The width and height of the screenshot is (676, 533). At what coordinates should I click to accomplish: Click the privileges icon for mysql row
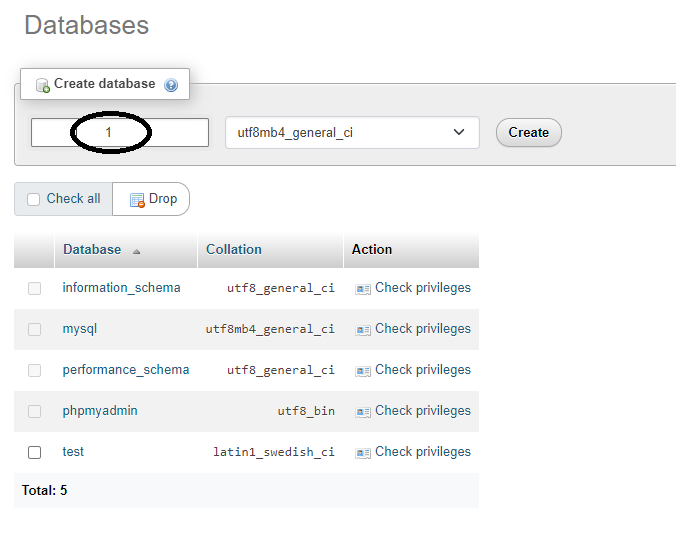363,330
